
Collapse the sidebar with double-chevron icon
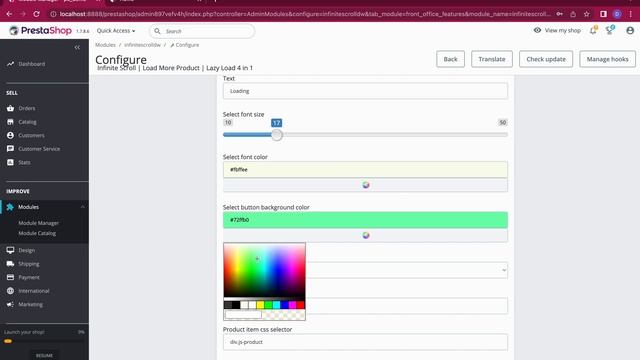click(x=77, y=47)
